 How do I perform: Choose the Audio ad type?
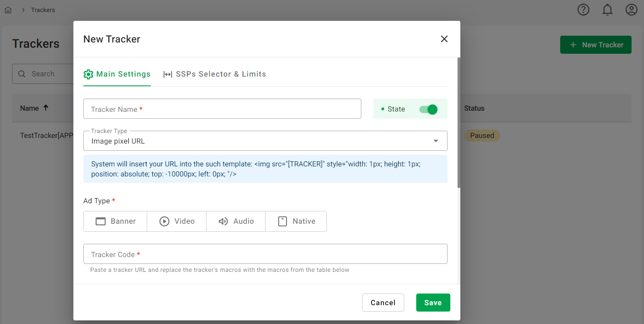tap(236, 221)
